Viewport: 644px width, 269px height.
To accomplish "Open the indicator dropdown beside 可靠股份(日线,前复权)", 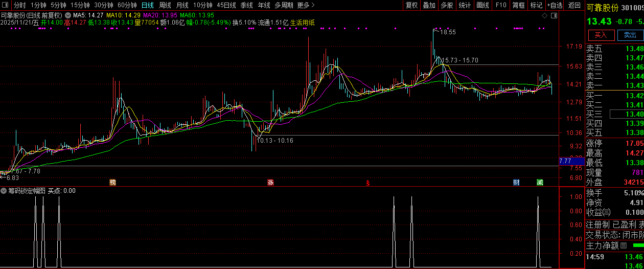I will coord(67,15).
